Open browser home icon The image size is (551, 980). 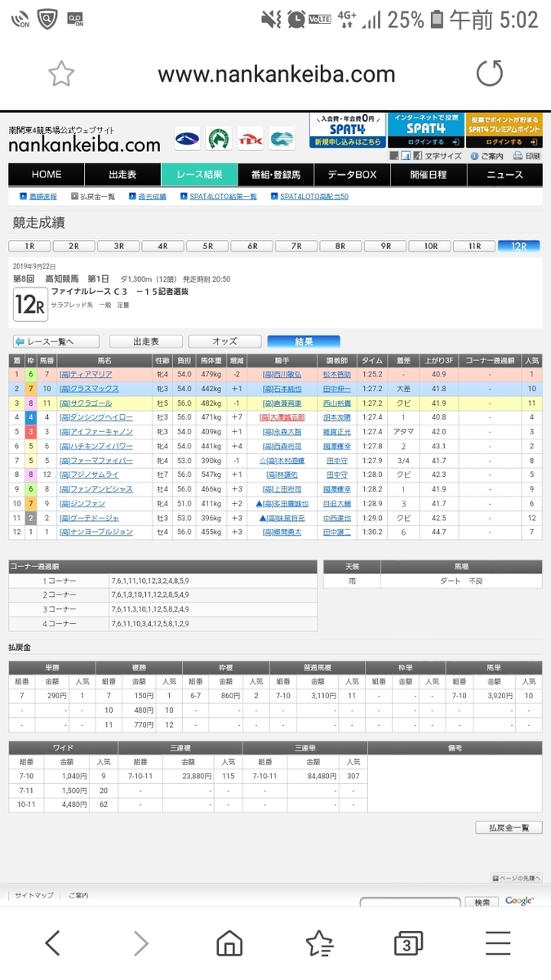coord(229,944)
